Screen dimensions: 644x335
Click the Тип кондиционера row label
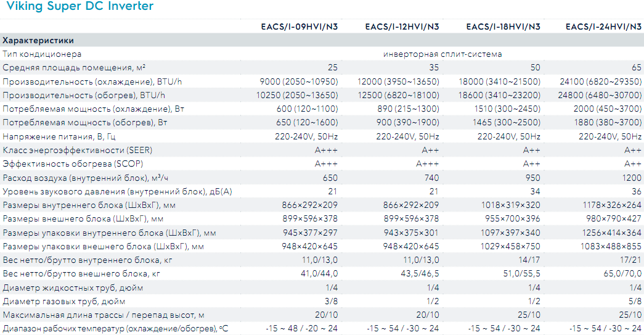tap(42, 54)
